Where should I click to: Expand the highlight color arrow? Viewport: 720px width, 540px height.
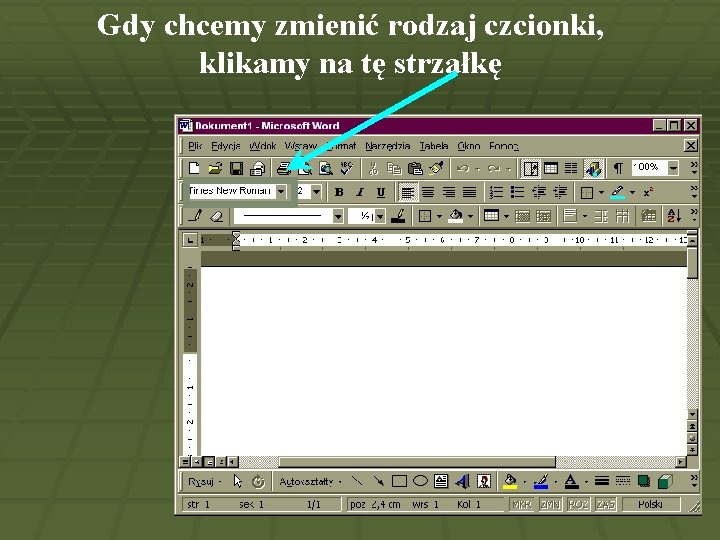point(632,192)
